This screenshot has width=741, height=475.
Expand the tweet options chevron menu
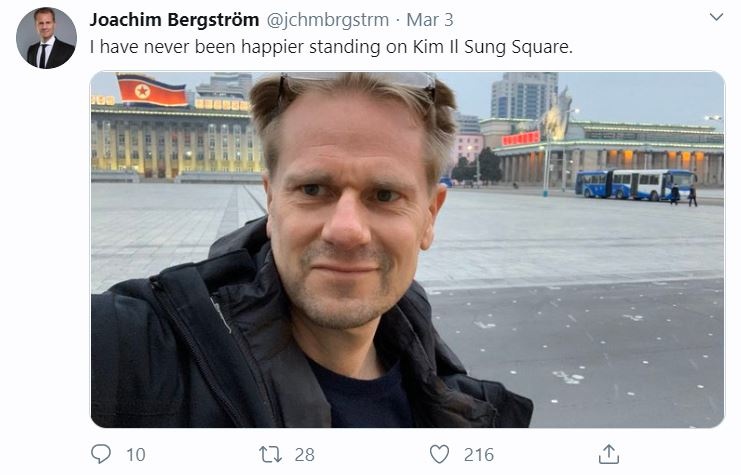pyautogui.click(x=716, y=17)
